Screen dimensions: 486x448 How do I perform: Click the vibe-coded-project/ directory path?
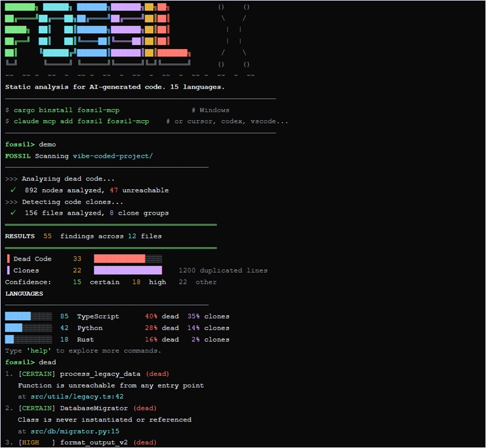[x=113, y=156]
